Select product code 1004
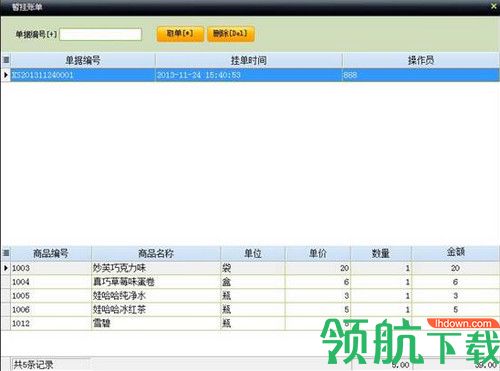Screen dimensions: 500x371 tap(51, 282)
